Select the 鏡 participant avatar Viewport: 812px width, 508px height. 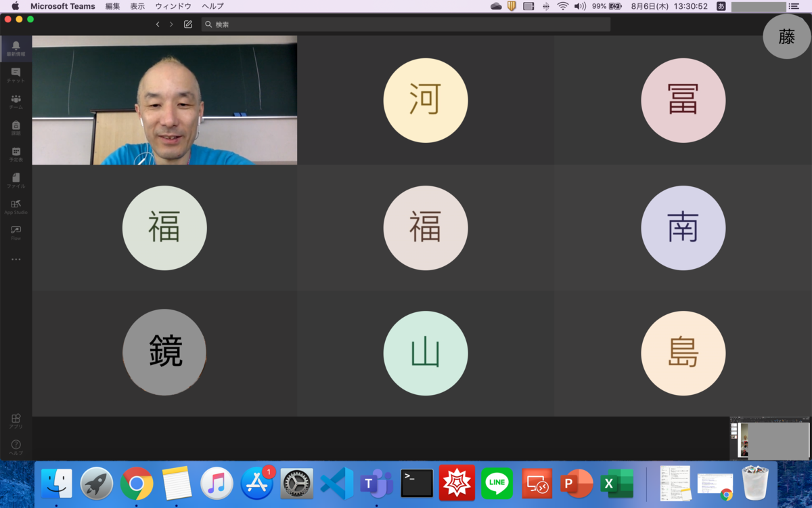164,352
